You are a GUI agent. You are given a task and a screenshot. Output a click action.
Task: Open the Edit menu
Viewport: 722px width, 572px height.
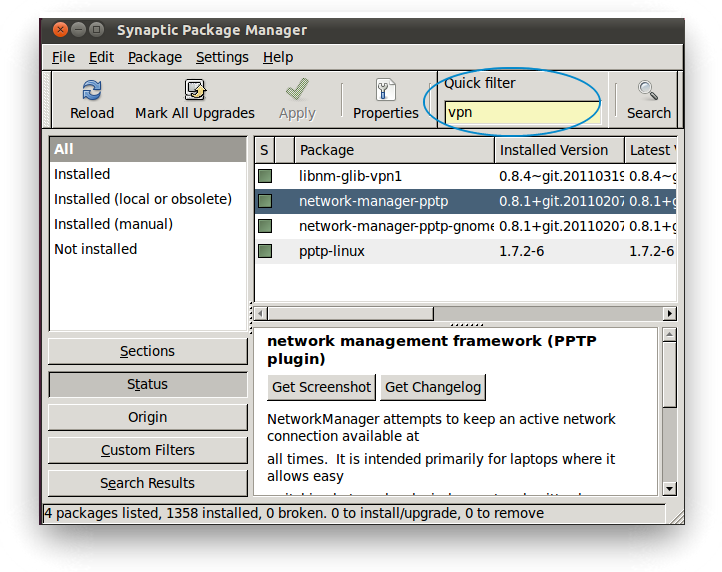tap(101, 57)
